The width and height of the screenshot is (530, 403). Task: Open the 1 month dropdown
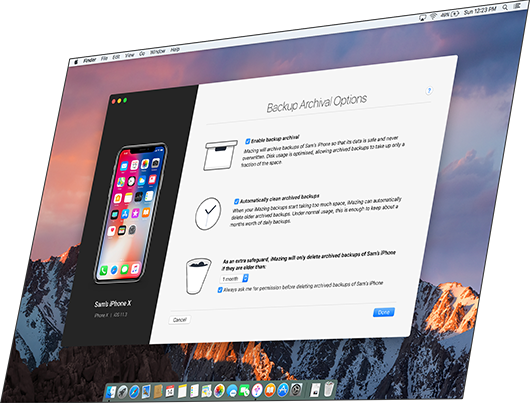coord(235,279)
